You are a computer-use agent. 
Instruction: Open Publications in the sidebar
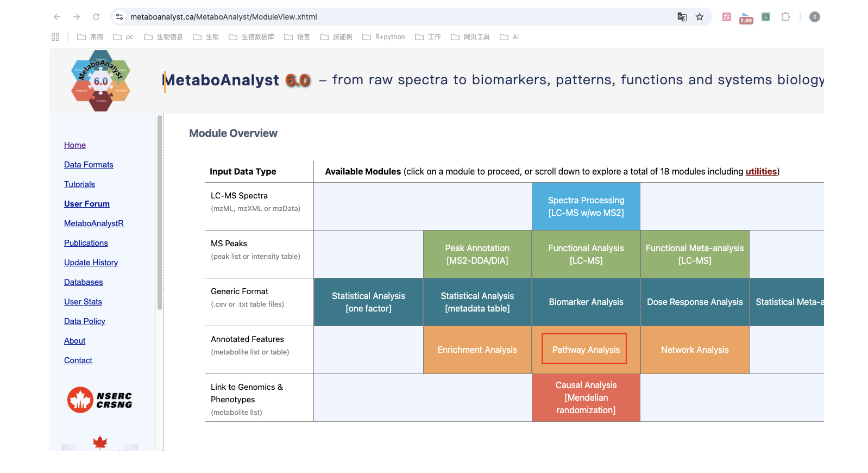(x=86, y=243)
